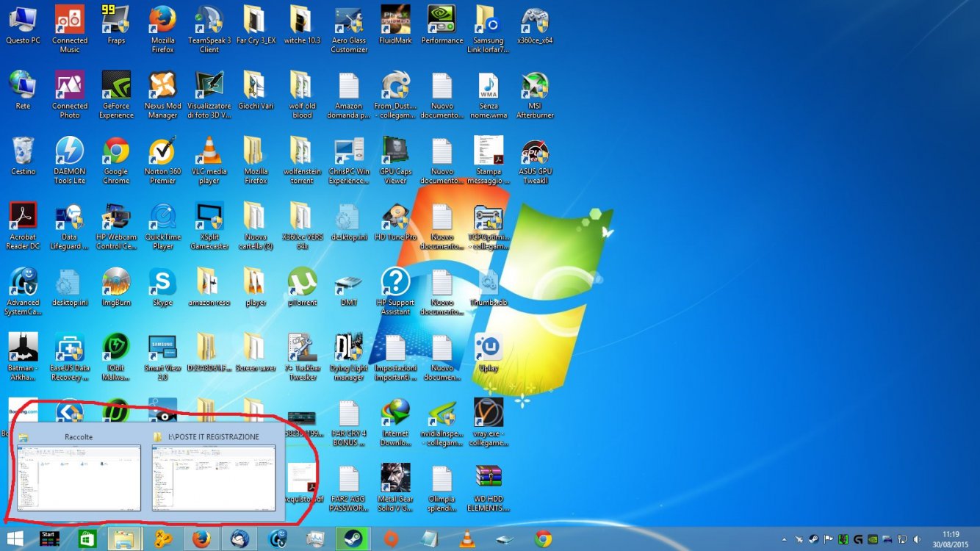Open the Far Cry 3_EX folder
980x551 pixels.
pos(256,25)
